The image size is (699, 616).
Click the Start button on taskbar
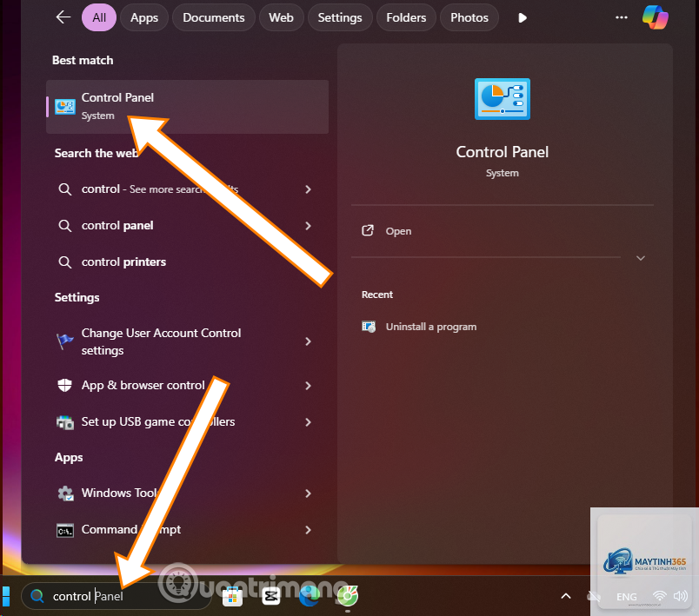(x=6, y=596)
